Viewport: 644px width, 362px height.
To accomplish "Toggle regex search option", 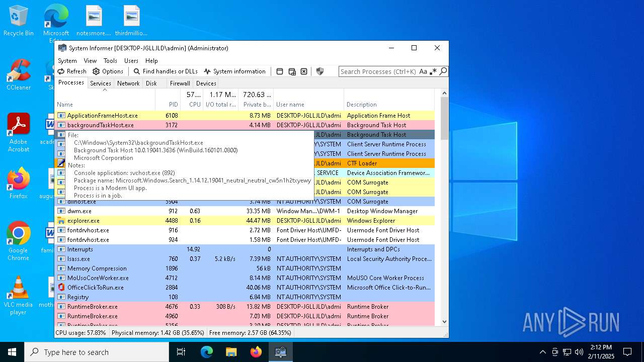I will point(433,71).
